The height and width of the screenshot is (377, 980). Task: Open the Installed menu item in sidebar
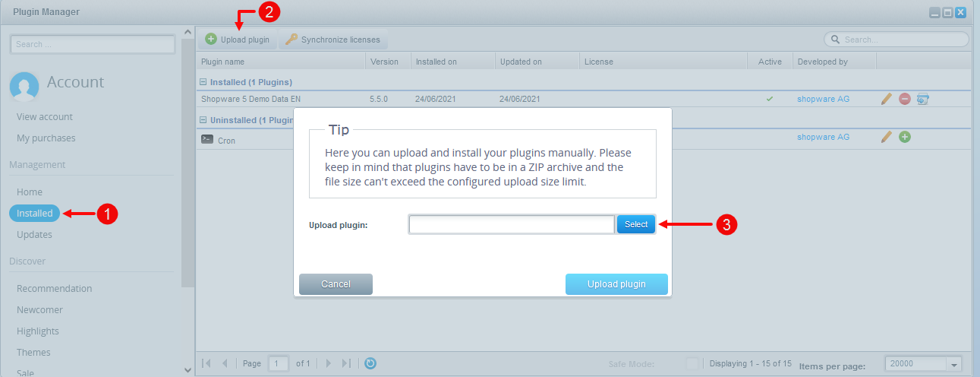[35, 214]
